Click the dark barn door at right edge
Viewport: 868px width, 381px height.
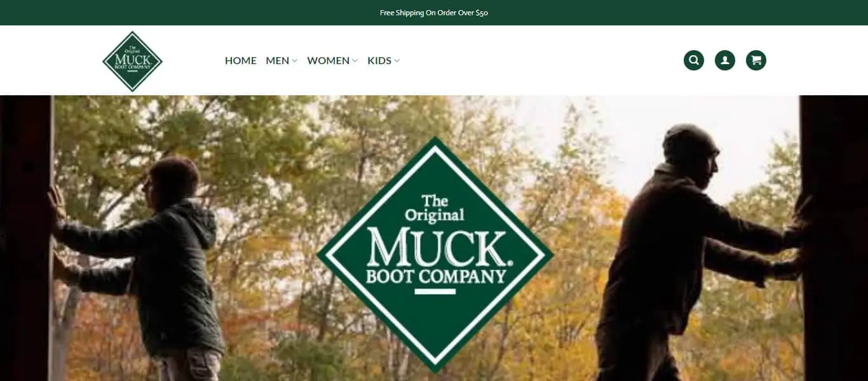coord(834,238)
